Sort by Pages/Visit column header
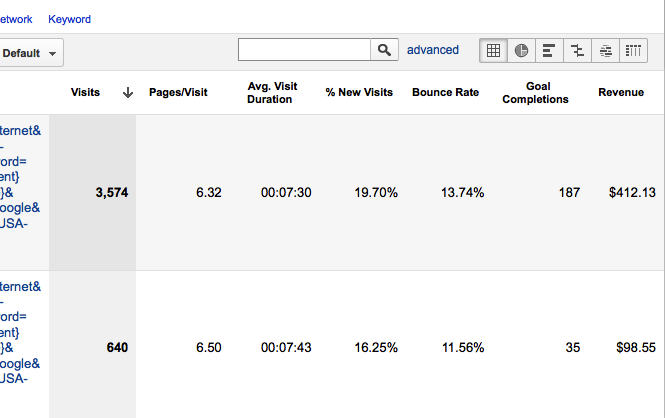The width and height of the screenshot is (665, 418). 178,92
